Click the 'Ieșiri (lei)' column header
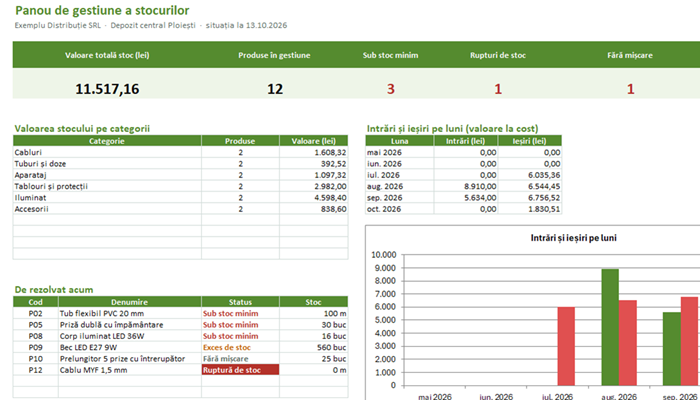 [x=529, y=141]
